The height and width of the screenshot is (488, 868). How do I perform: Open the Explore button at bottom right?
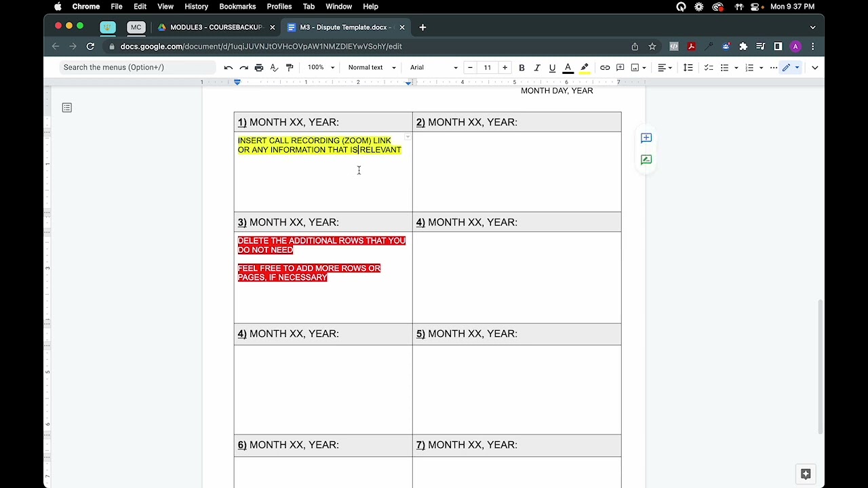pos(806,474)
